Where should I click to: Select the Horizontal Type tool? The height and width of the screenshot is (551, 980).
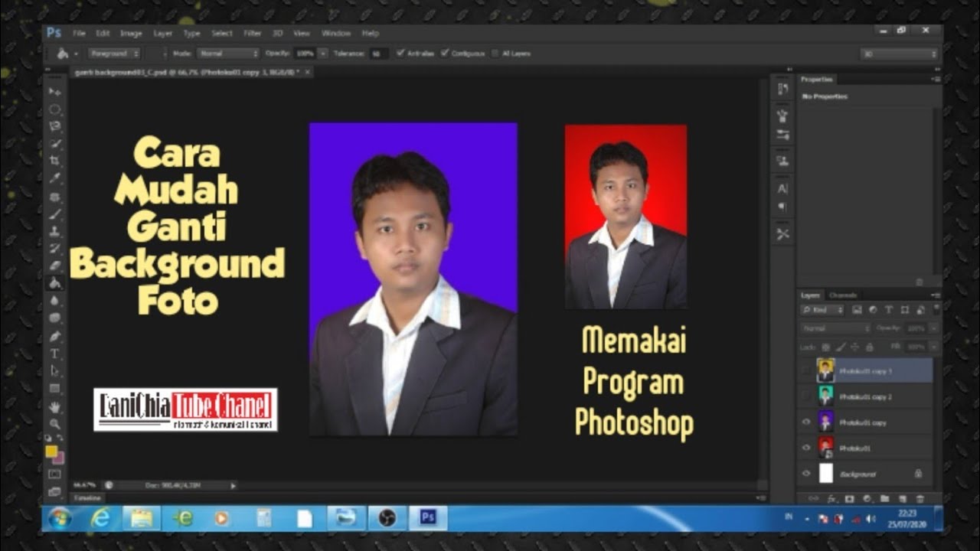55,353
